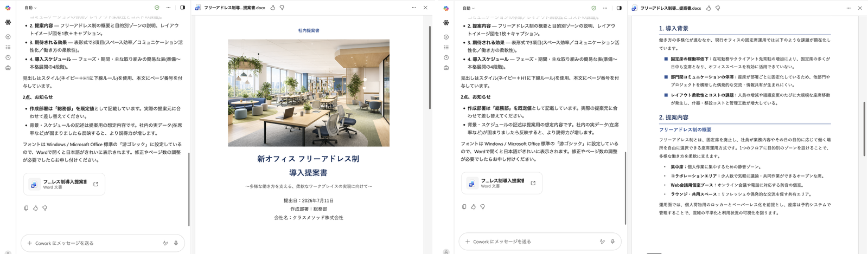Open task list icon in right window sidebar
This screenshot has height=254, width=868.
446,47
